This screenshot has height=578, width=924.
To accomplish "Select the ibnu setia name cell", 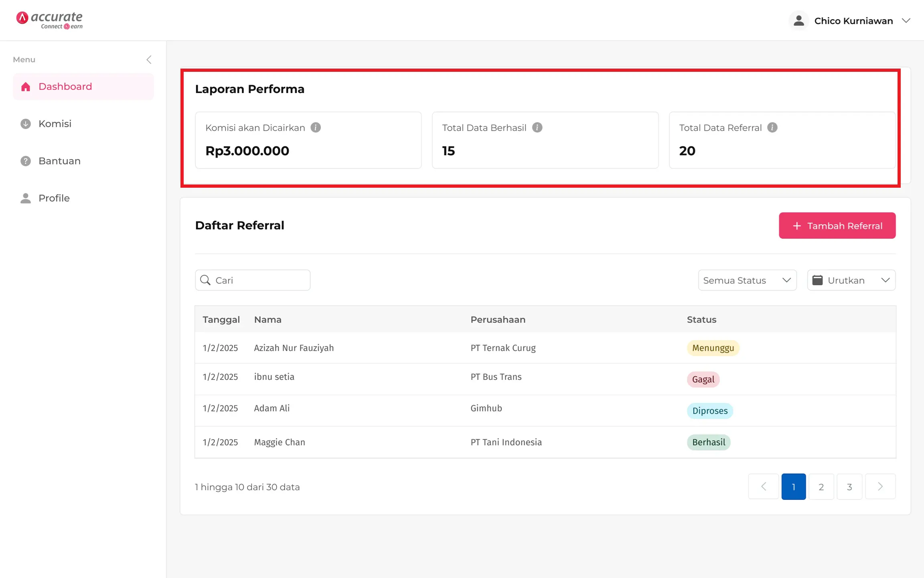I will coord(274,377).
